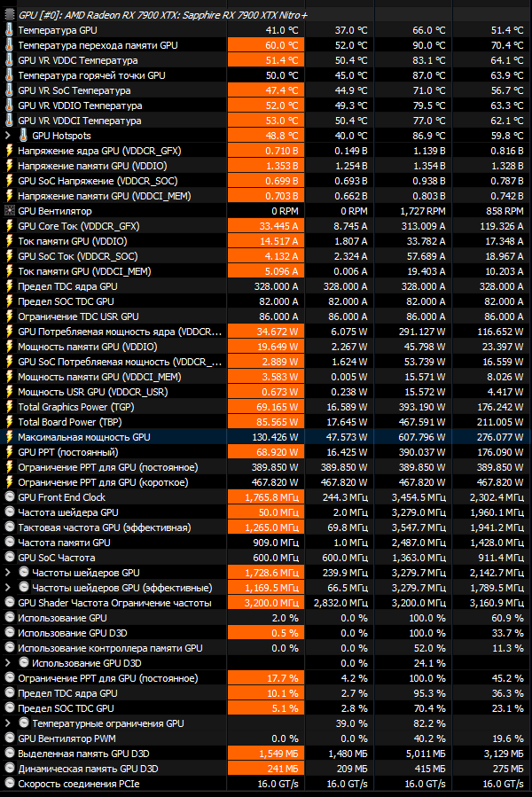Click lightning icon for GPU SoC Напряжение (VDDCR_SOC)

point(9,181)
